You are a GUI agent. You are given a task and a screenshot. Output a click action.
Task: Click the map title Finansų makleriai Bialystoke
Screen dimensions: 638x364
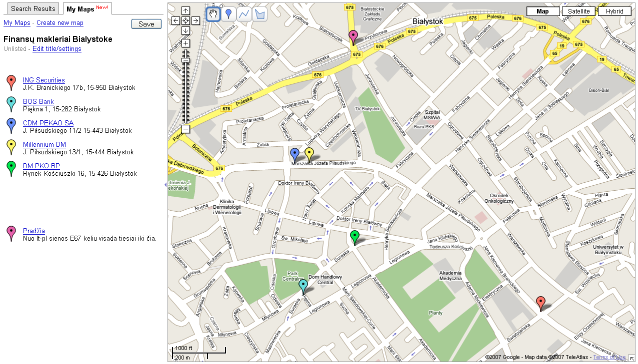(x=58, y=39)
